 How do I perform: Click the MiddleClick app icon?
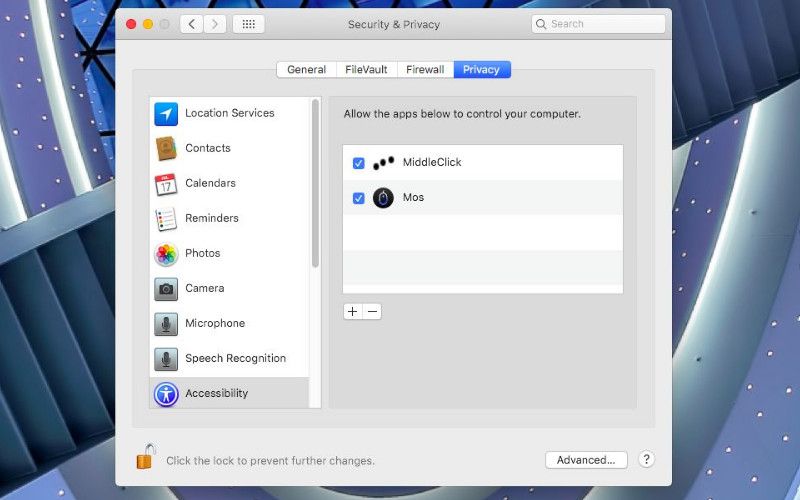pyautogui.click(x=383, y=163)
